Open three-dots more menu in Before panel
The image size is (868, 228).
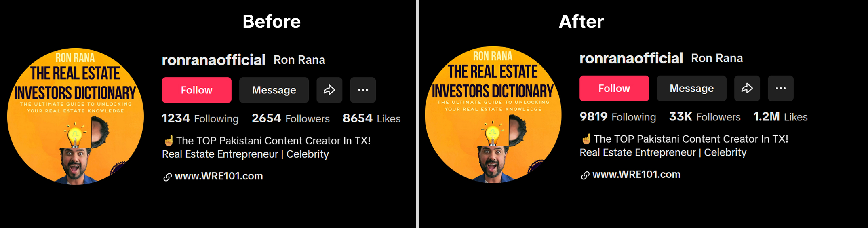363,90
